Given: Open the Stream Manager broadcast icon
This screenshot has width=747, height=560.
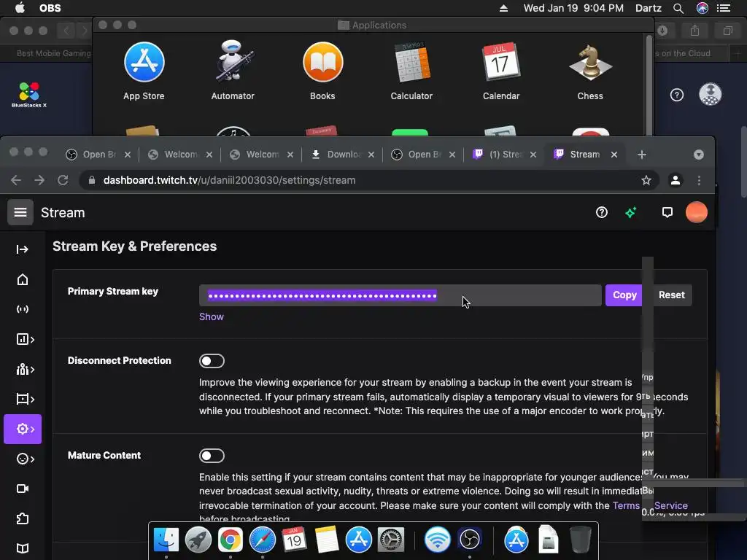Looking at the screenshot, I should click(23, 309).
